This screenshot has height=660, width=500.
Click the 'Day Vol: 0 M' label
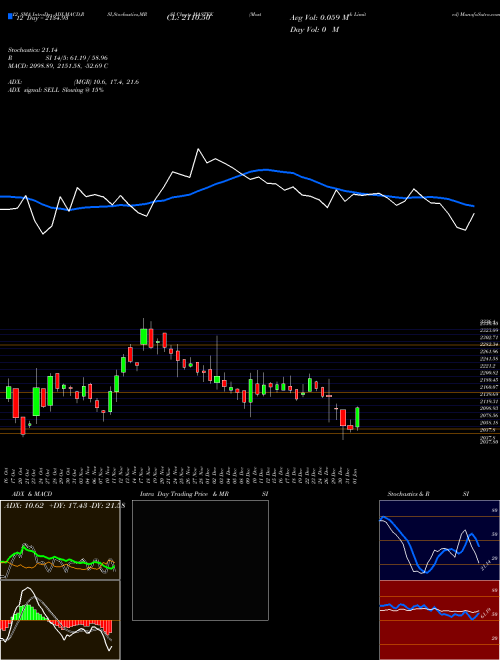tap(314, 30)
